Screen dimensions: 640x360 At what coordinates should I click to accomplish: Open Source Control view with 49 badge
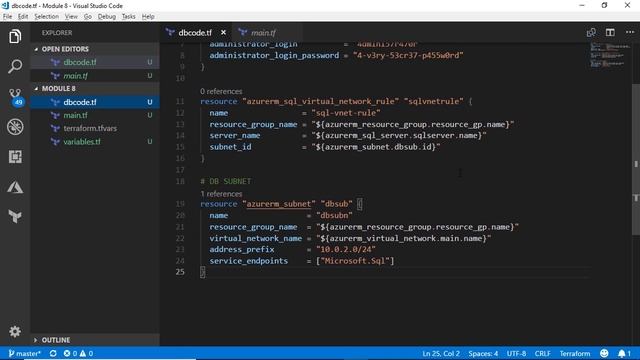pos(15,97)
